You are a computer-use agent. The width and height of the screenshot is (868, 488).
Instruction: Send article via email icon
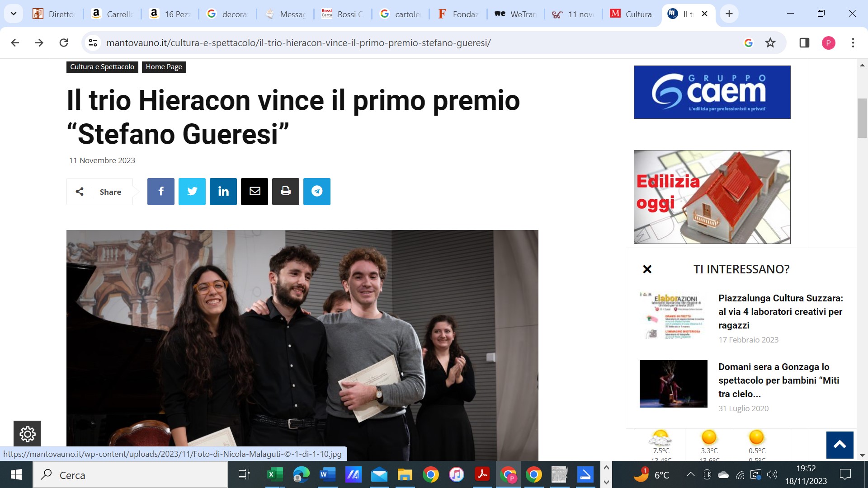click(254, 192)
